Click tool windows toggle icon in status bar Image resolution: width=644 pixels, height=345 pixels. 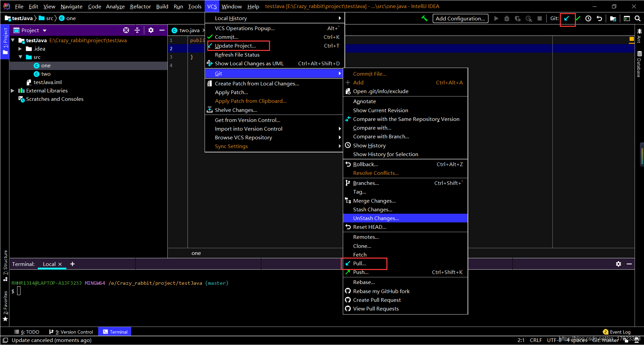coord(5,340)
